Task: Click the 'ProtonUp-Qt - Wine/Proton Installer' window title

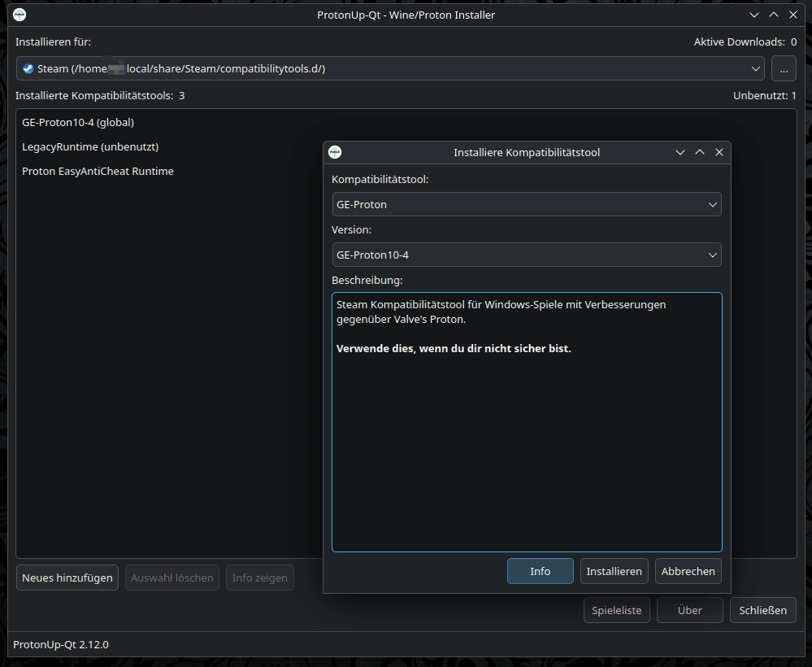Action: [x=406, y=15]
